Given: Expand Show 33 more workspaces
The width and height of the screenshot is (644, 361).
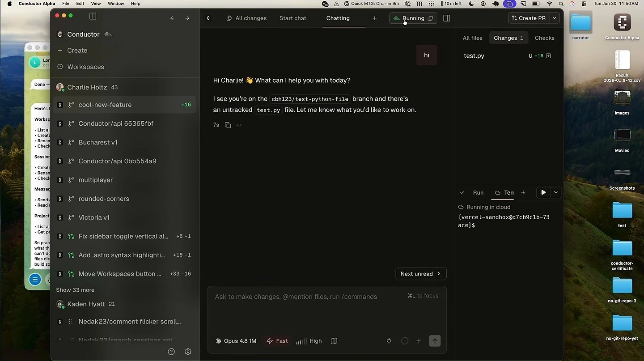Looking at the screenshot, I should [75, 290].
